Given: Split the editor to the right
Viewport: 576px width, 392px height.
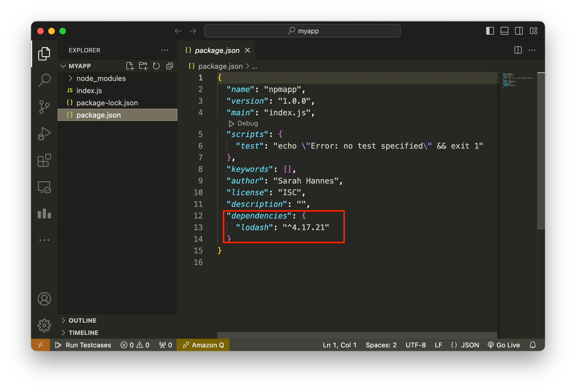Looking at the screenshot, I should point(518,50).
